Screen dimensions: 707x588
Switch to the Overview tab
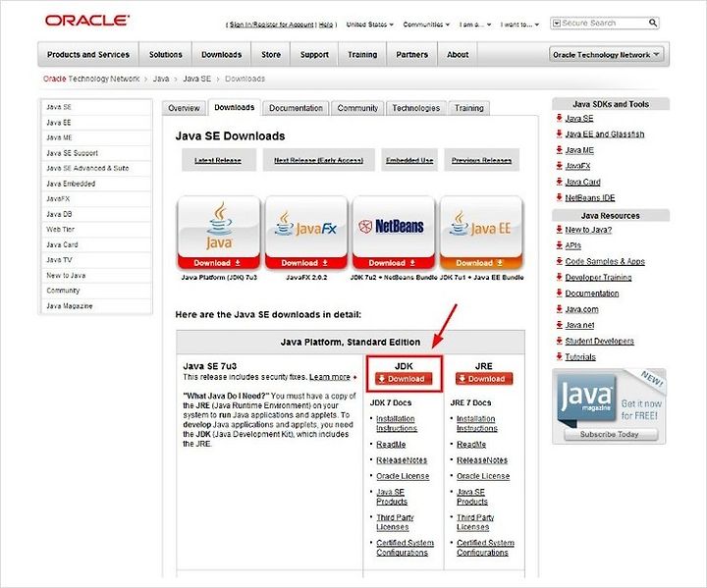pyautogui.click(x=184, y=108)
